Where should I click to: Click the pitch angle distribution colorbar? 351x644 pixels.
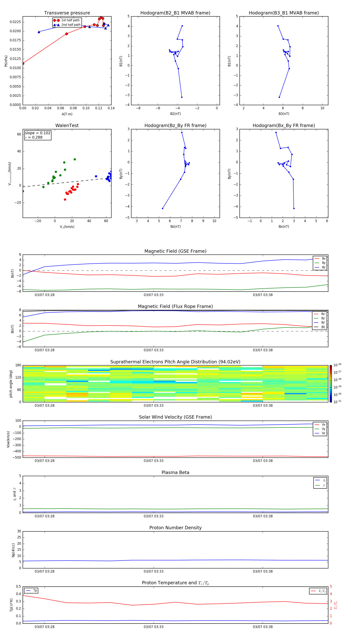(x=331, y=384)
